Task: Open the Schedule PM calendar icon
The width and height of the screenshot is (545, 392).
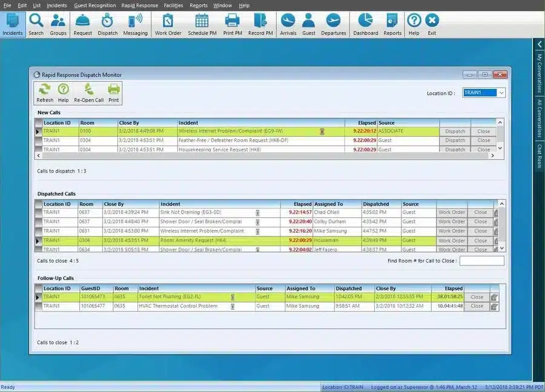Action: 202,24
